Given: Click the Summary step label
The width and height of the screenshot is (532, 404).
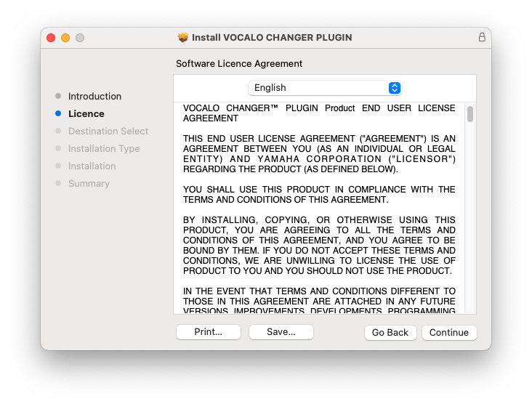Looking at the screenshot, I should pyautogui.click(x=89, y=184).
